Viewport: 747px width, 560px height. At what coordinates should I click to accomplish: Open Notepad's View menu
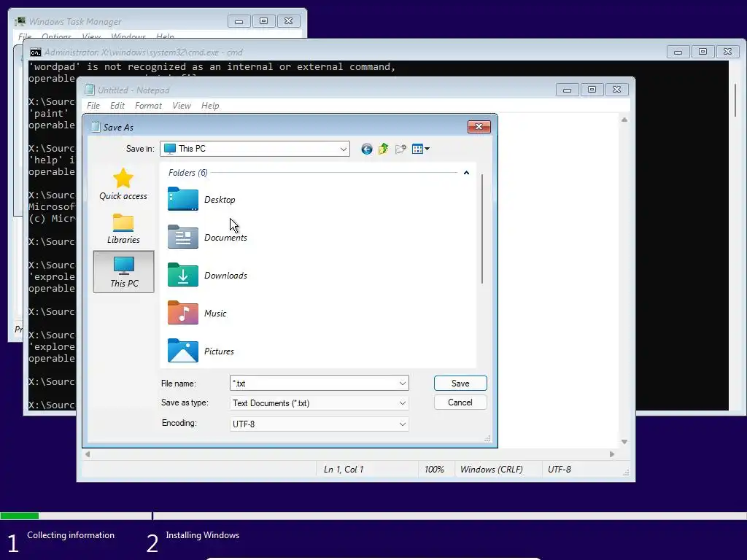click(x=182, y=106)
